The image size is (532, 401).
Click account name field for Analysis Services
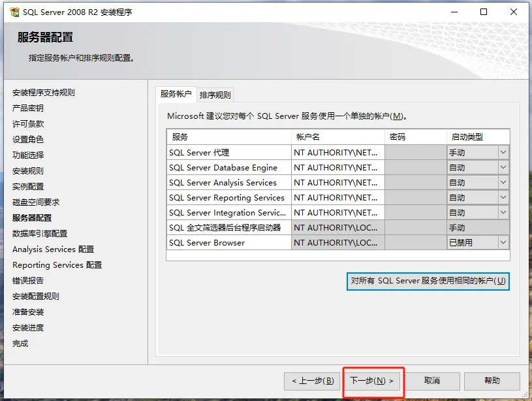338,182
